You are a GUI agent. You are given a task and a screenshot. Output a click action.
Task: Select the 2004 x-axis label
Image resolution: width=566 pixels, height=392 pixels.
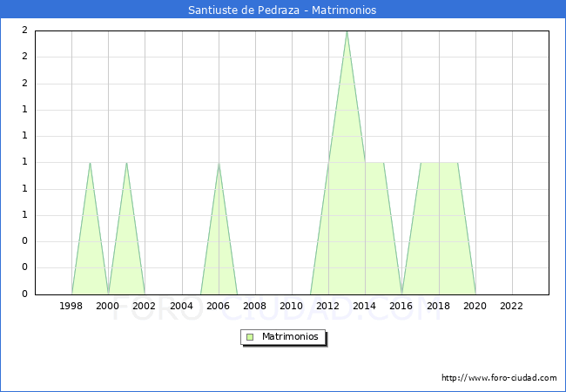[182, 306]
